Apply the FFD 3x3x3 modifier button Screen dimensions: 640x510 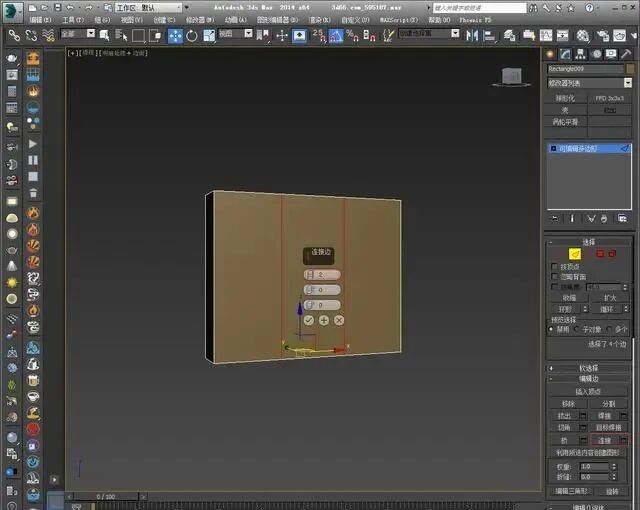[609, 98]
